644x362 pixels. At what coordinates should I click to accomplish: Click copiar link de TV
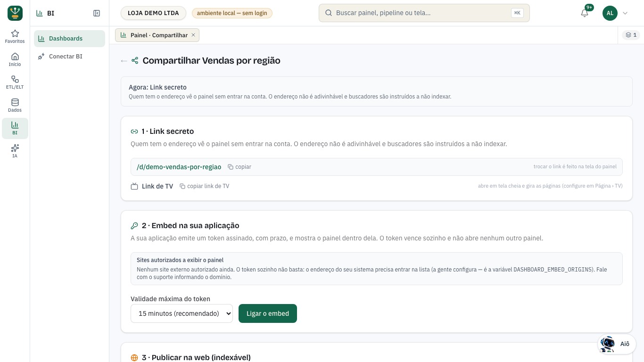[205, 186]
